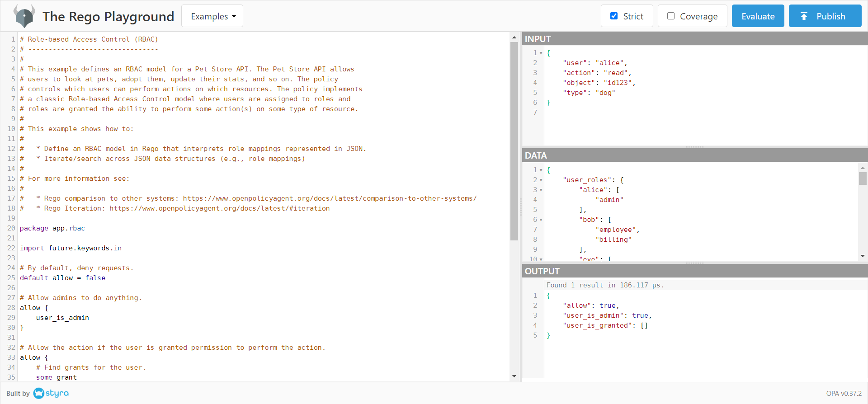Collapse the bob array fold arrow in DATA
The height and width of the screenshot is (404, 868).
click(541, 220)
